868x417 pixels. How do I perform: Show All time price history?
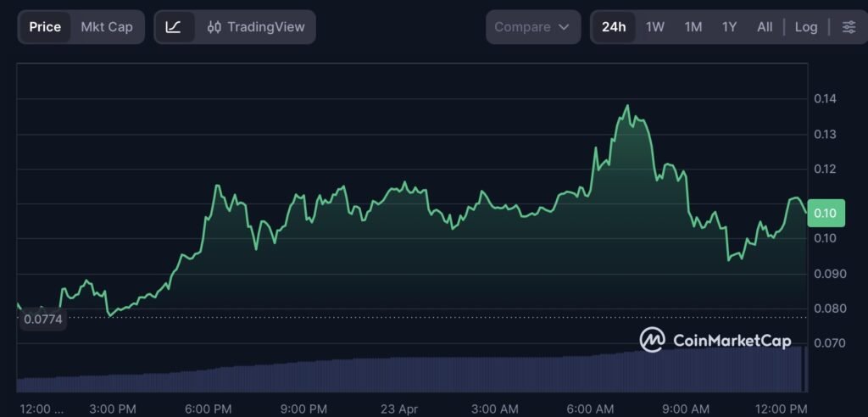pos(765,27)
